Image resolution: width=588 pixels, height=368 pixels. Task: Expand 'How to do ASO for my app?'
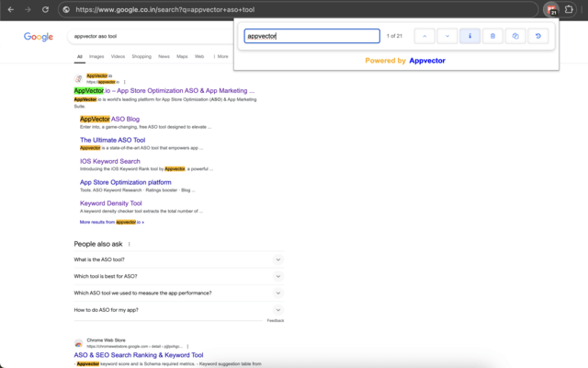(x=179, y=310)
